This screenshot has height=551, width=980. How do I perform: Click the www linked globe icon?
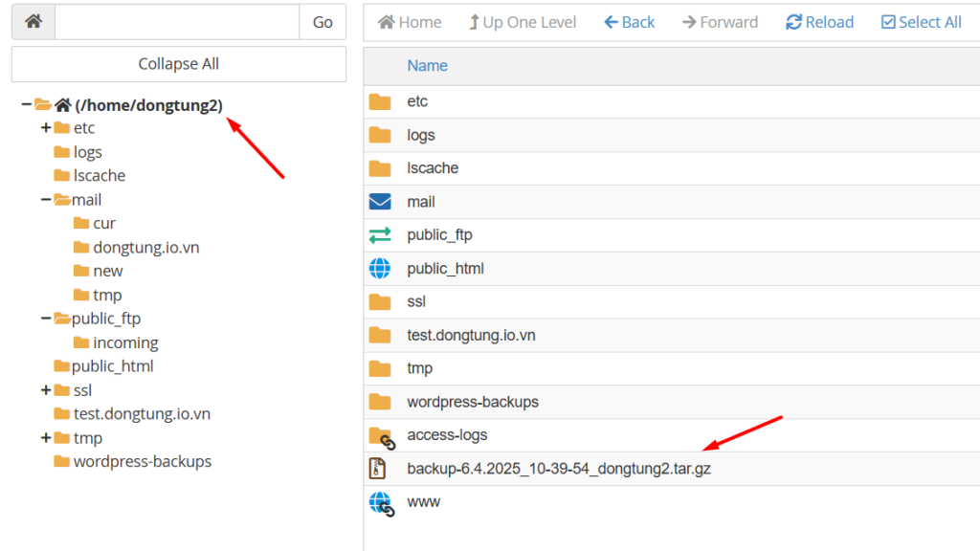[381, 503]
